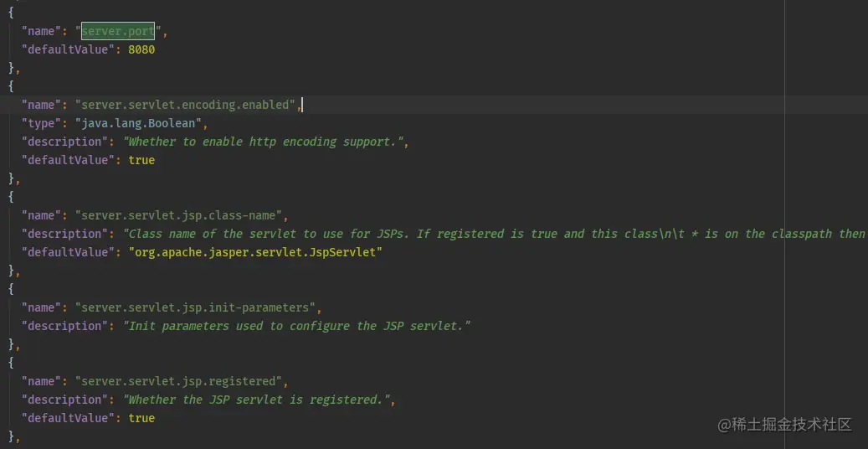Click "Init parameters used to configure the JSP servlet."
868x449 pixels.
[x=296, y=326]
